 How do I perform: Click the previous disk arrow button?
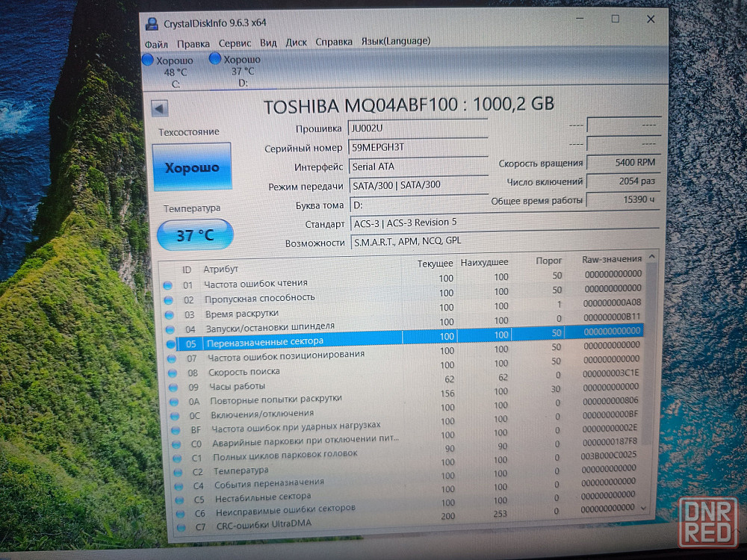160,108
